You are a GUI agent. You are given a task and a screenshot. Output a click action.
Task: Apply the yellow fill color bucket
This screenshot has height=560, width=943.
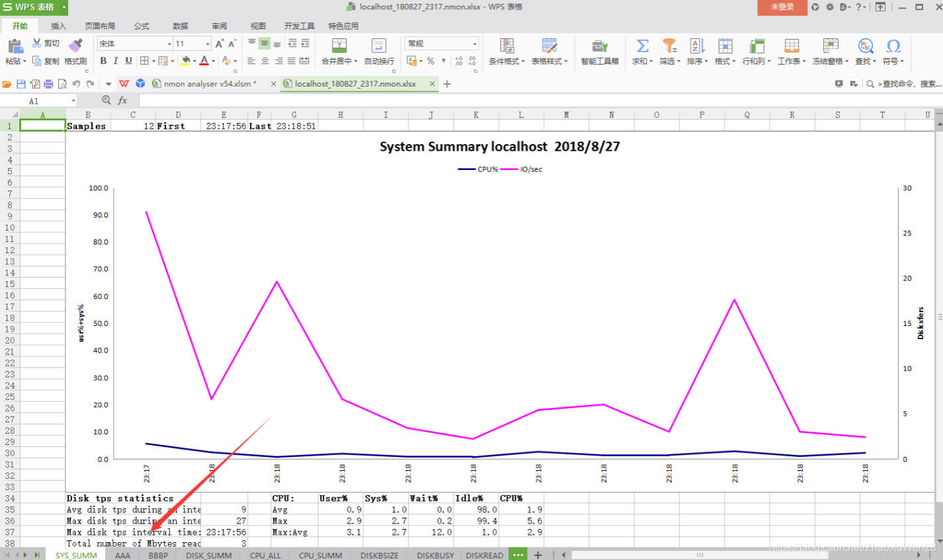pos(185,61)
